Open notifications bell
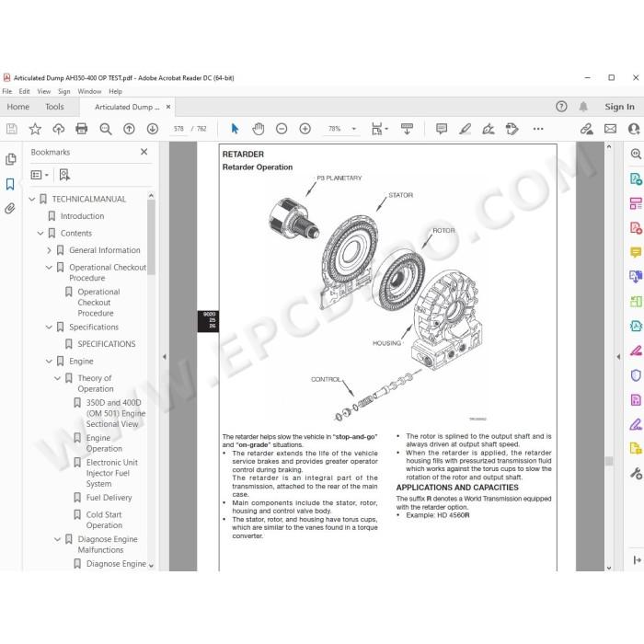The height and width of the screenshot is (644, 644). point(583,107)
